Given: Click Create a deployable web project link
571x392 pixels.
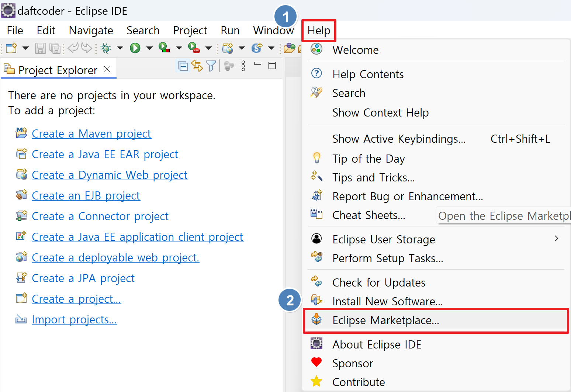Looking at the screenshot, I should 115,257.
